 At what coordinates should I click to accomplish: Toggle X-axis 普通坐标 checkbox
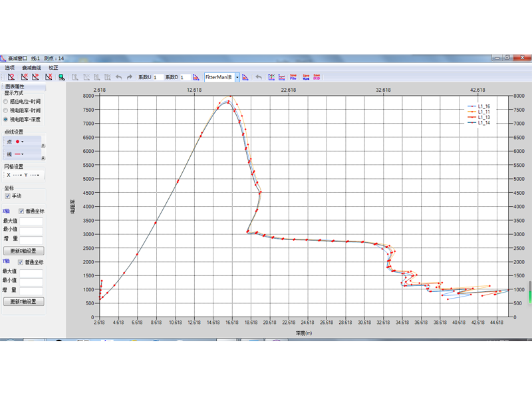21,211
